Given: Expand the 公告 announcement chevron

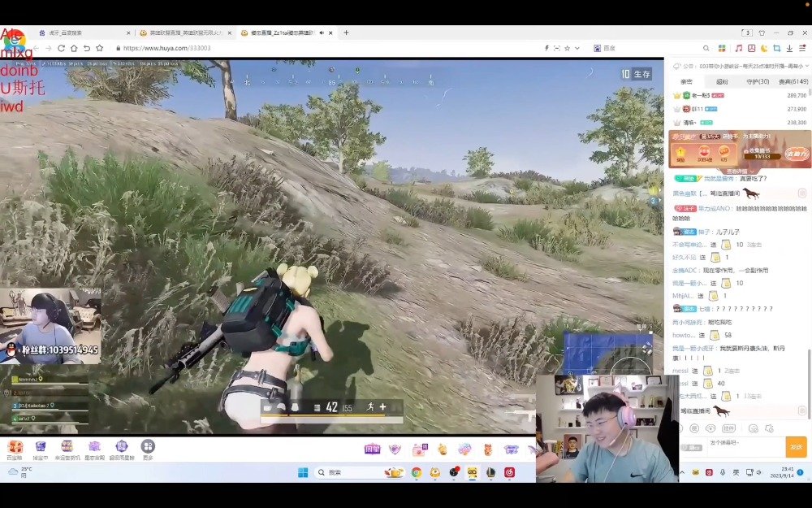Looking at the screenshot, I should click(807, 66).
